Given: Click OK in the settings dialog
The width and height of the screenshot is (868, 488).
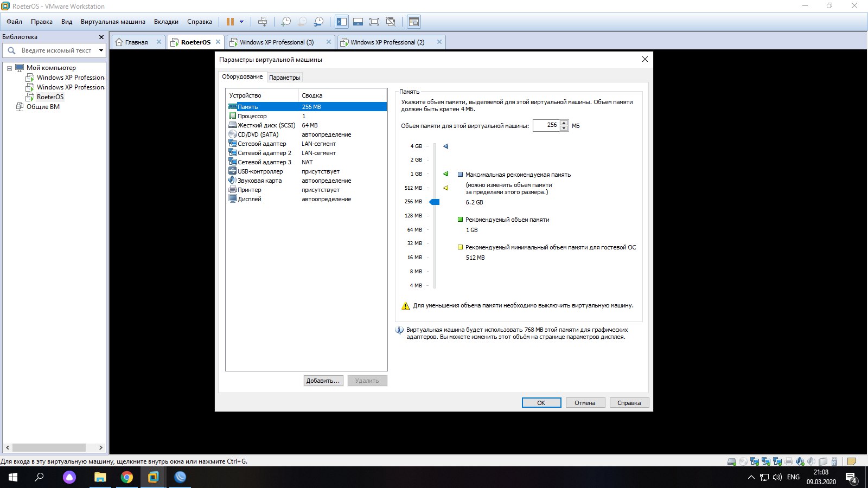Looking at the screenshot, I should [x=541, y=403].
